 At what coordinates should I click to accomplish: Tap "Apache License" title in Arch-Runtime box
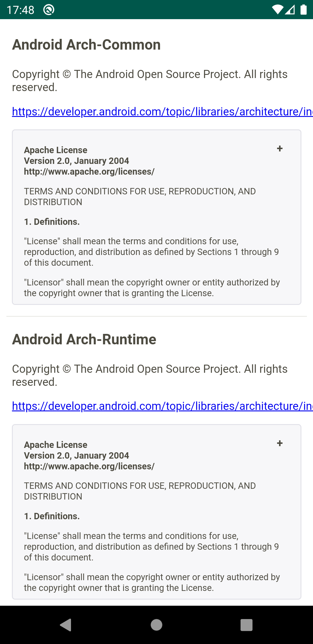point(56,445)
